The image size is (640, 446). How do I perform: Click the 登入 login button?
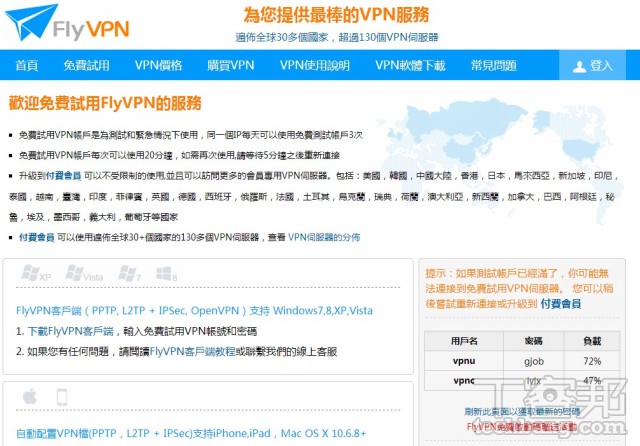tap(592, 65)
